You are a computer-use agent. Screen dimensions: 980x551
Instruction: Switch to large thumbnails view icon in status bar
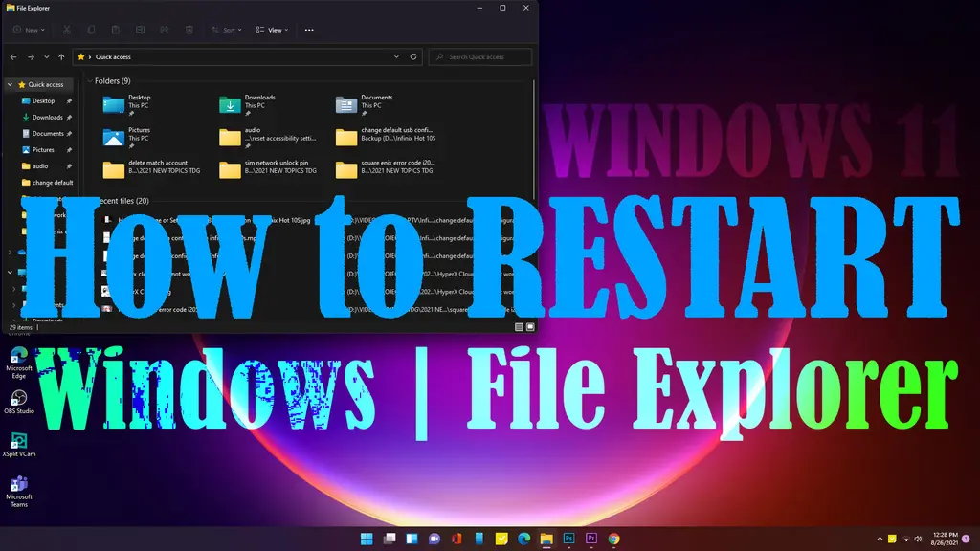(x=530, y=327)
